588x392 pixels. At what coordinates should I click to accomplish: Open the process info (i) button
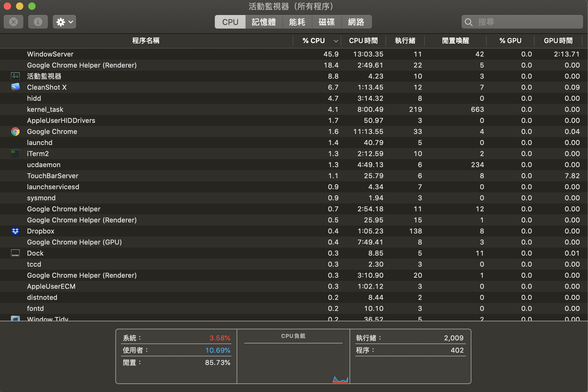38,22
